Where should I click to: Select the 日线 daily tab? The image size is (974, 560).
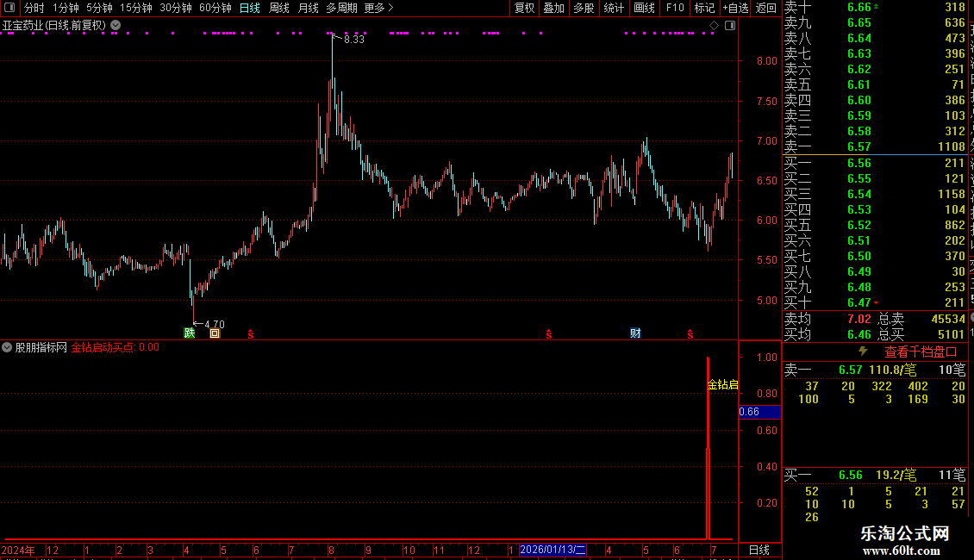point(250,8)
